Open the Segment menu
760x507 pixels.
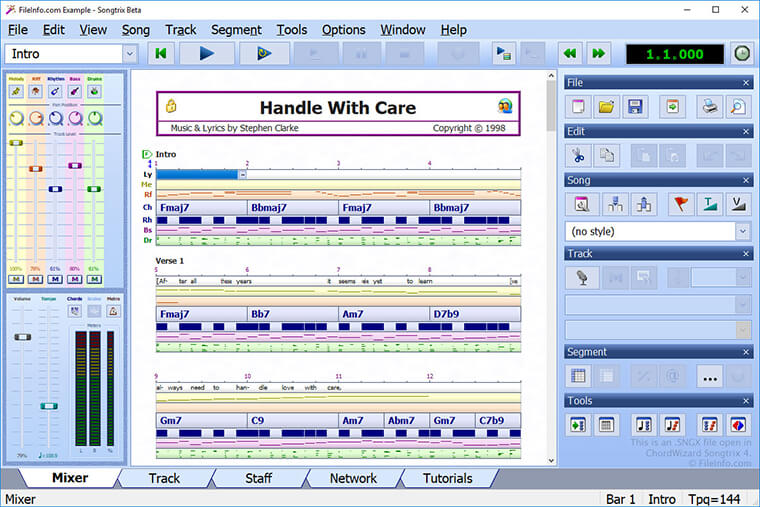237,29
